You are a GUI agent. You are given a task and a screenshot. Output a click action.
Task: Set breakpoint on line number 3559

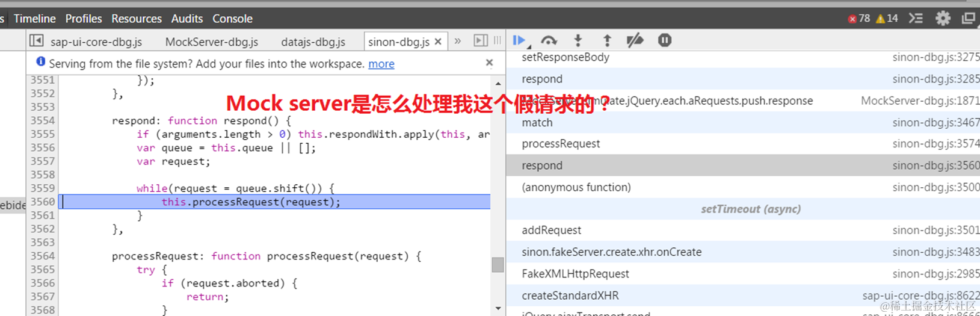pyautogui.click(x=43, y=188)
